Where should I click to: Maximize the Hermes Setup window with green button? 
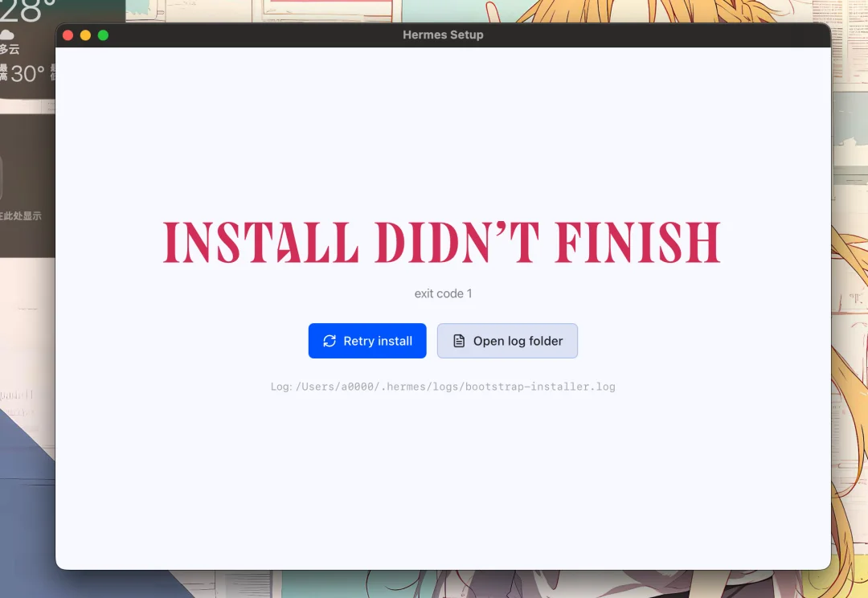[103, 35]
